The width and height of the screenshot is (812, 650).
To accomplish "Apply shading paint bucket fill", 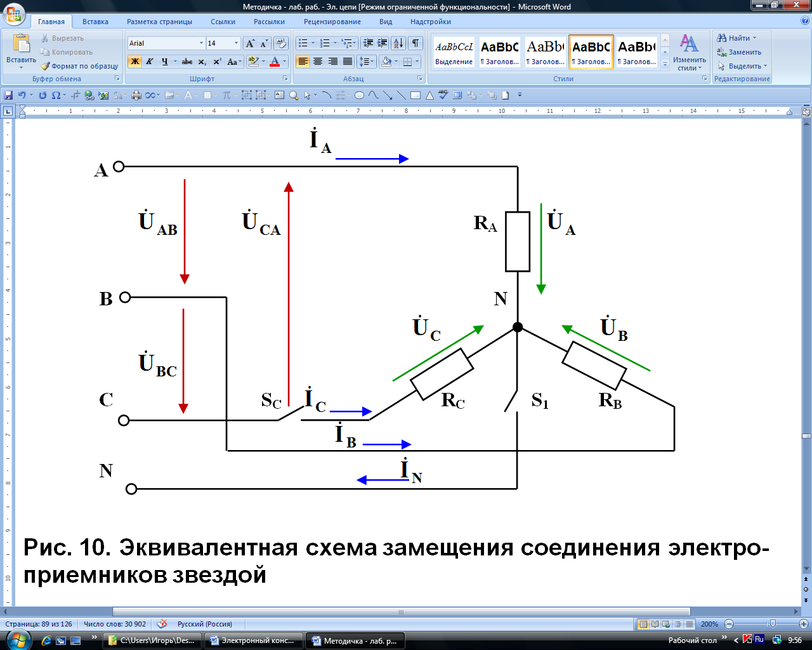I will click(x=386, y=62).
